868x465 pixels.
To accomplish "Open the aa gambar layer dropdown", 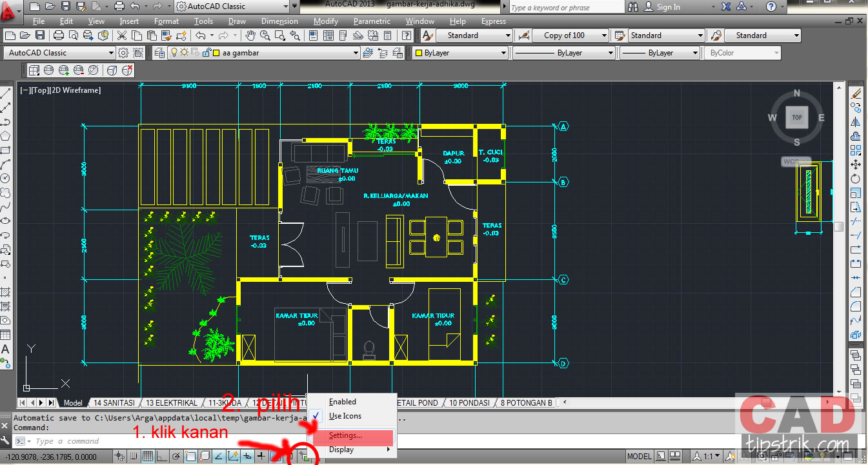I will [356, 52].
